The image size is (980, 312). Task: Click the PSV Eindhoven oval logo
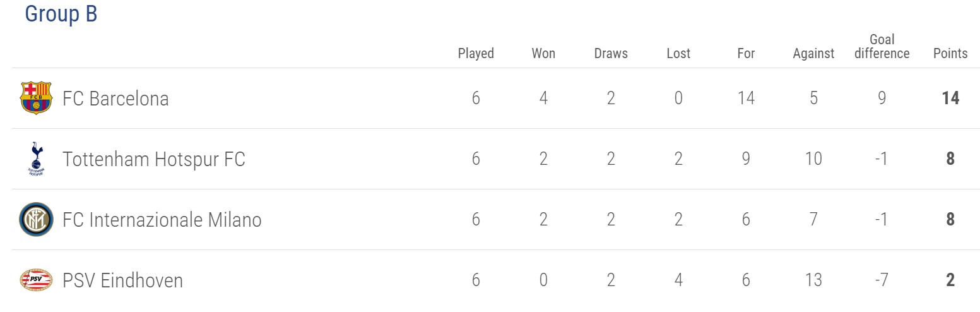tap(36, 280)
